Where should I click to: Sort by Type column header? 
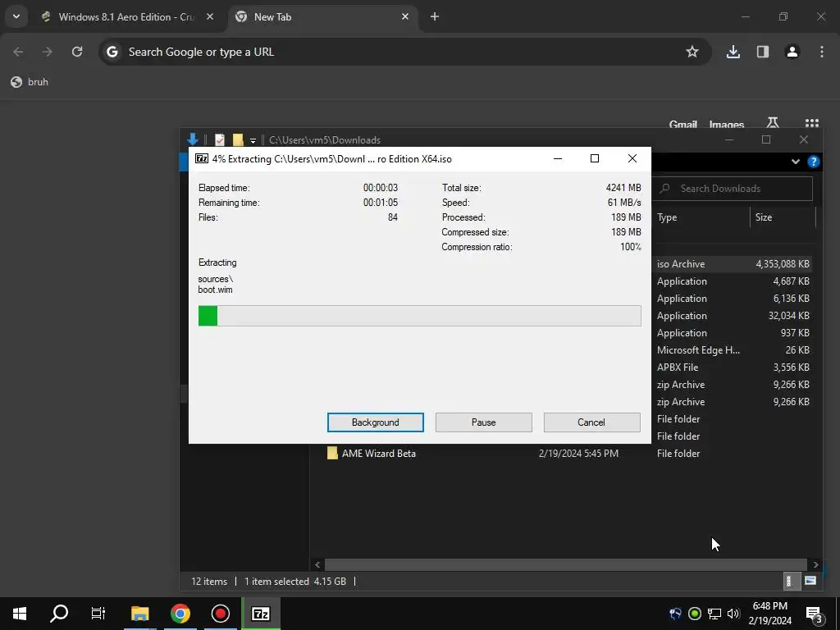point(702,217)
